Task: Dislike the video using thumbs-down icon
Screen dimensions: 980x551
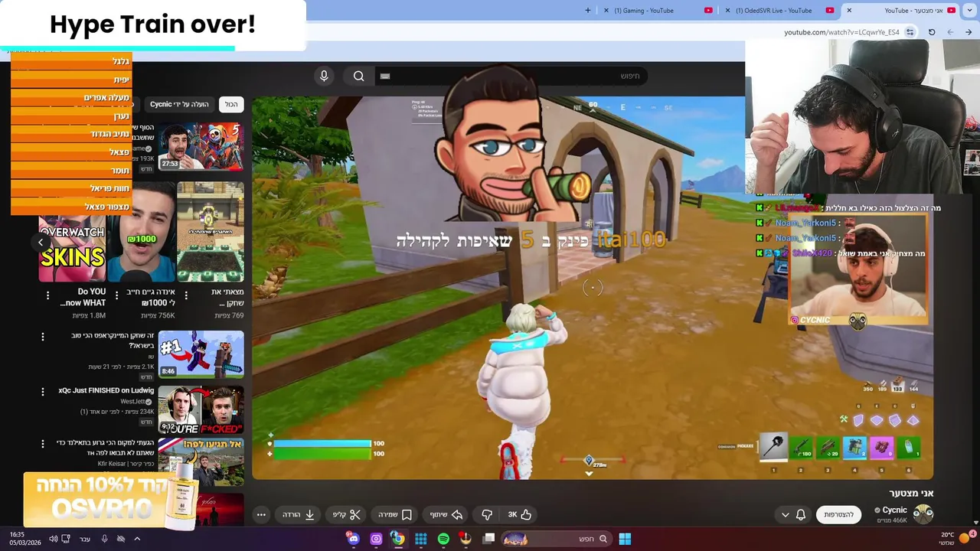Action: coord(487,515)
